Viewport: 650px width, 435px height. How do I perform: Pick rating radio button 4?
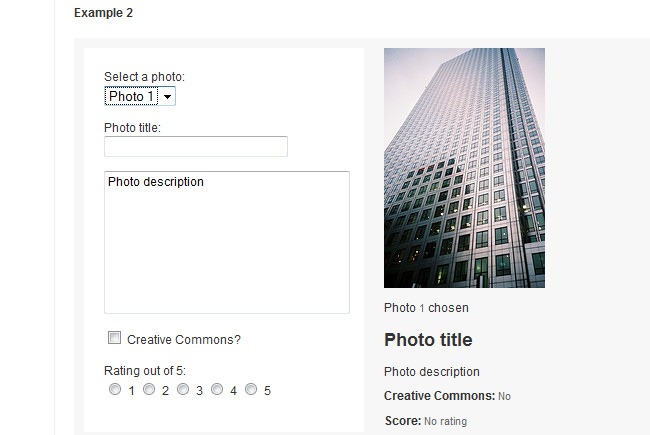pos(218,389)
